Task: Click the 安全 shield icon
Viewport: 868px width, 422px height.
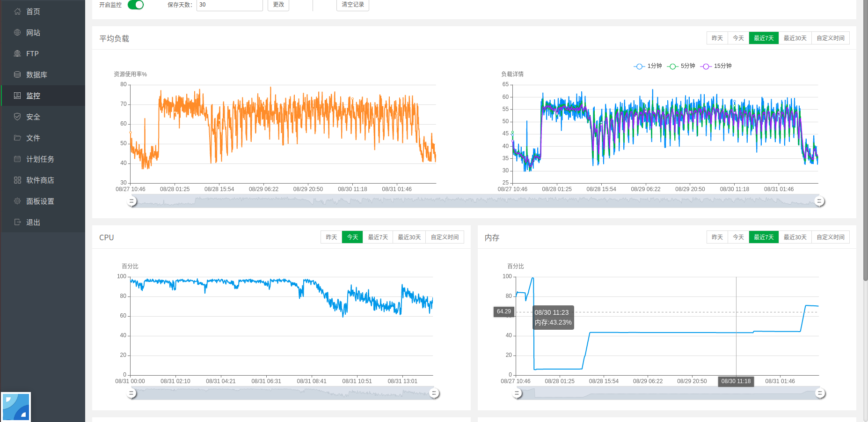Action: 17,117
